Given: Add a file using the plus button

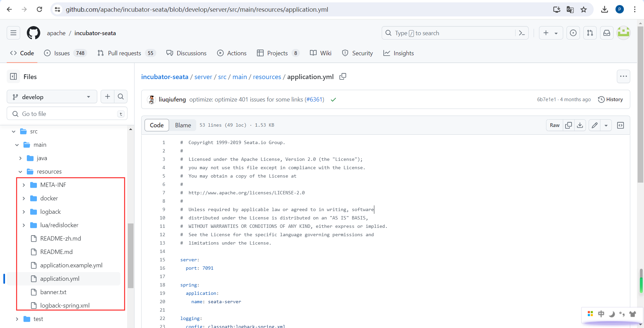Looking at the screenshot, I should [107, 96].
